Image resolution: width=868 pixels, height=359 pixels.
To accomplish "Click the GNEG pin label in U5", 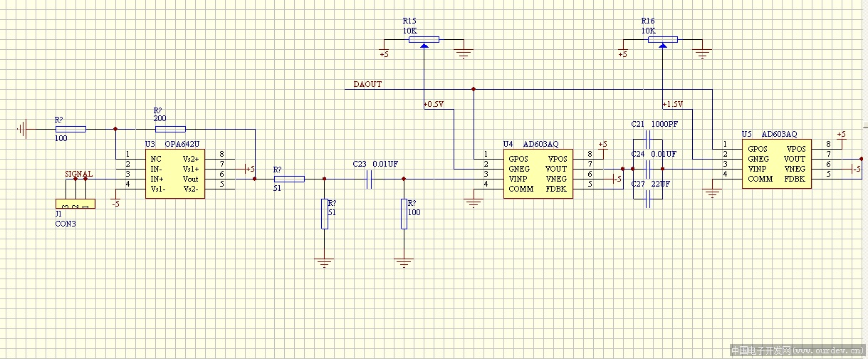I will pos(758,159).
